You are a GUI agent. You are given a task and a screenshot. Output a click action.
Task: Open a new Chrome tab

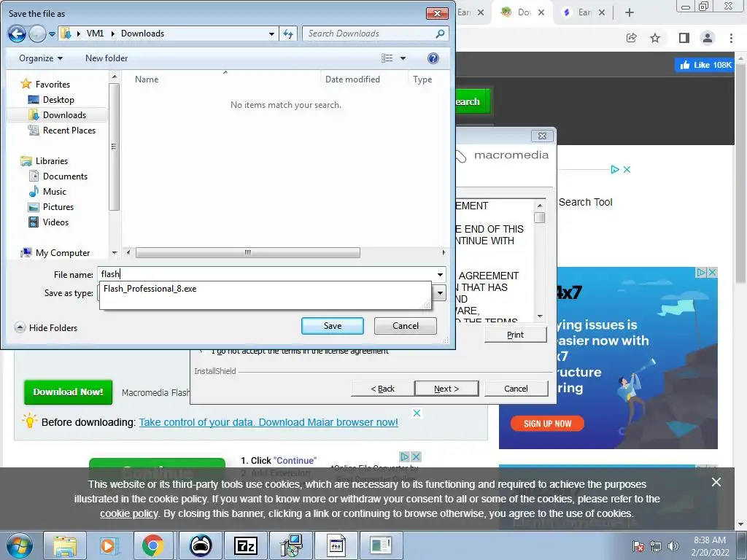click(630, 12)
